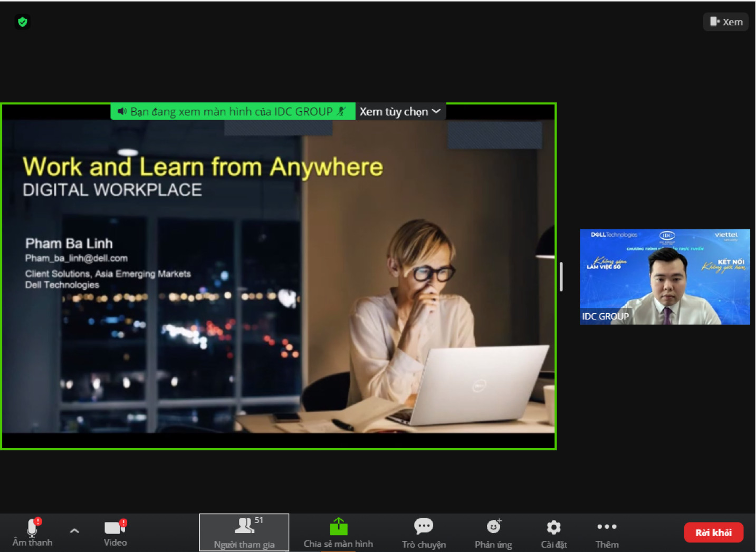Click the Work and Learn from Anywhere title
756x552 pixels.
pyautogui.click(x=203, y=167)
